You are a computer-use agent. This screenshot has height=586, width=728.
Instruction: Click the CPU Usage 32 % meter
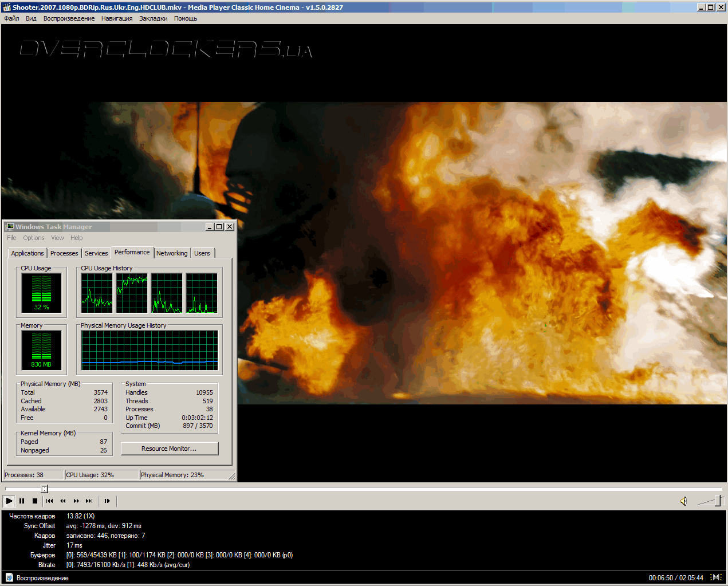(x=41, y=292)
